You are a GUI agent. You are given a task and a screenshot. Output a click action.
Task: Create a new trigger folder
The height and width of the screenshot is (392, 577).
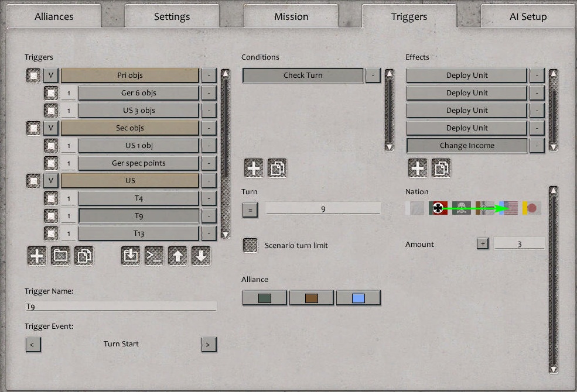click(60, 255)
